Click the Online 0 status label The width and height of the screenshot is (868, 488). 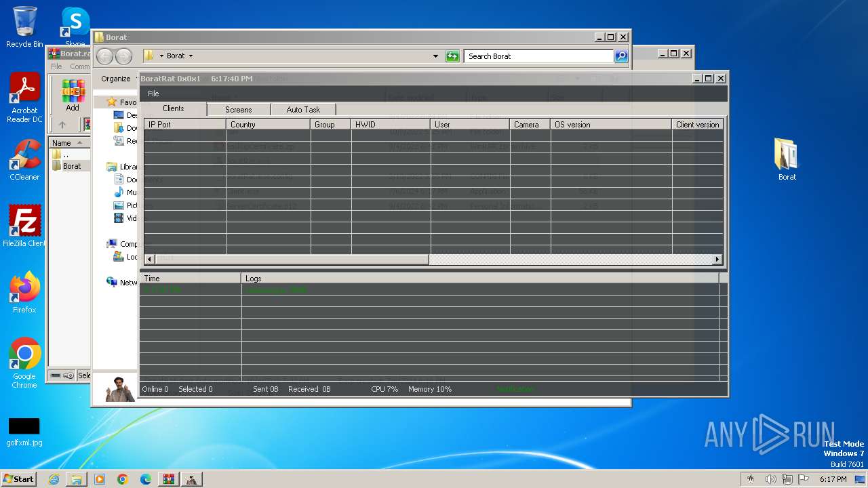coord(155,389)
